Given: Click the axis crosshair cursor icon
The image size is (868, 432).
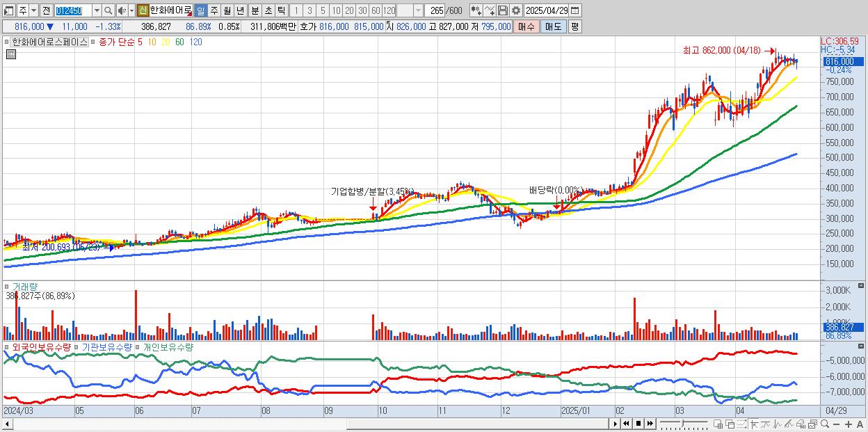Looking at the screenshot, I should 754,424.
